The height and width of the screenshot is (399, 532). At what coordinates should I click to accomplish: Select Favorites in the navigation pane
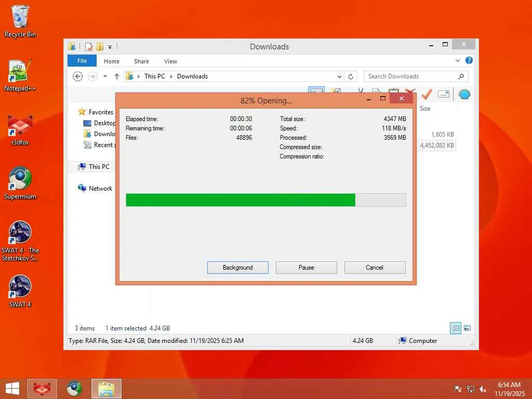(x=96, y=112)
